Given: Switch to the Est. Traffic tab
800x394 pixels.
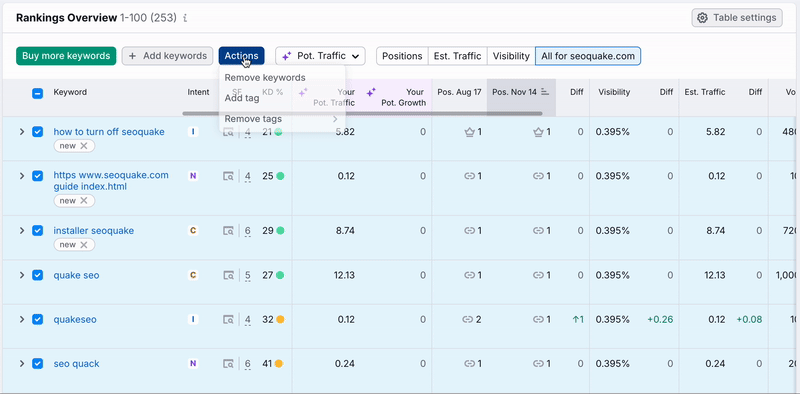Looking at the screenshot, I should point(458,56).
